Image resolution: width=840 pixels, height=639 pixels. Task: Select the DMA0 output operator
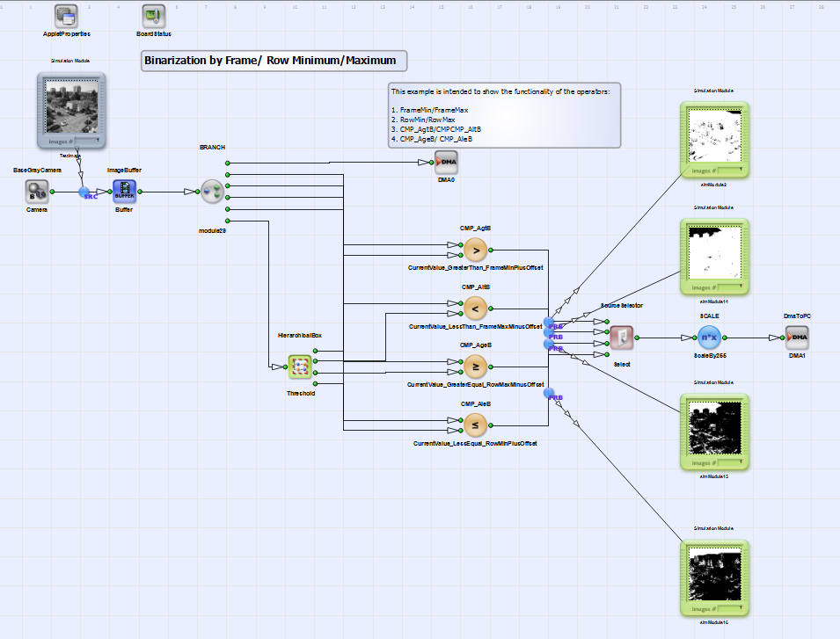point(446,162)
